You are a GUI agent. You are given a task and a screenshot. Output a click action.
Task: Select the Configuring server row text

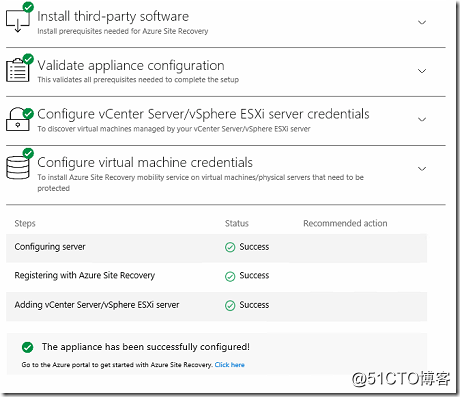[x=50, y=247]
